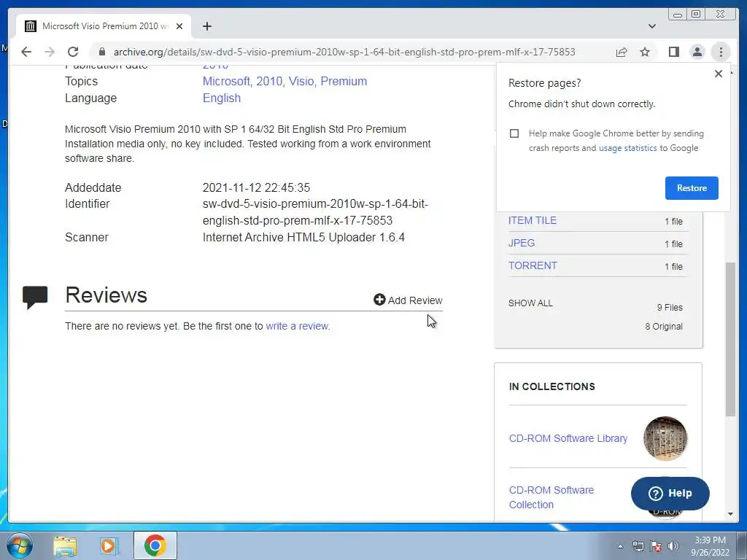This screenshot has height=560, width=747.
Task: Click Add Review plus icon
Action: tap(379, 300)
